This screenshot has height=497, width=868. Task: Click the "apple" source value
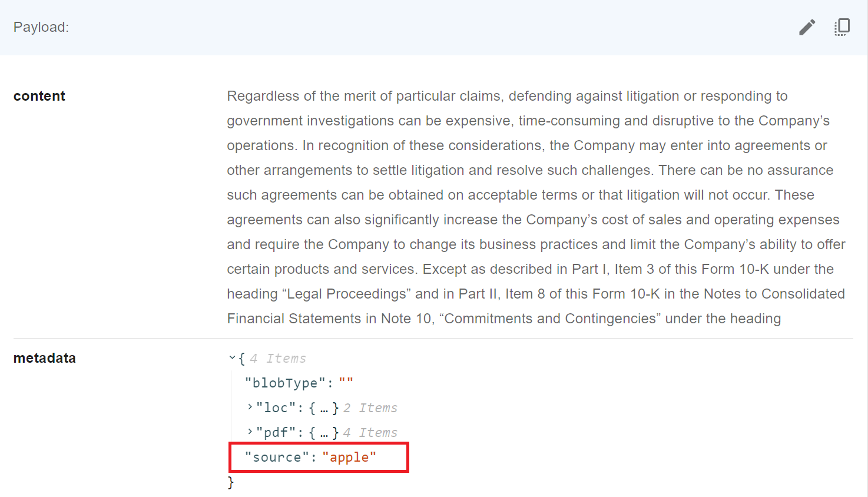[349, 458]
